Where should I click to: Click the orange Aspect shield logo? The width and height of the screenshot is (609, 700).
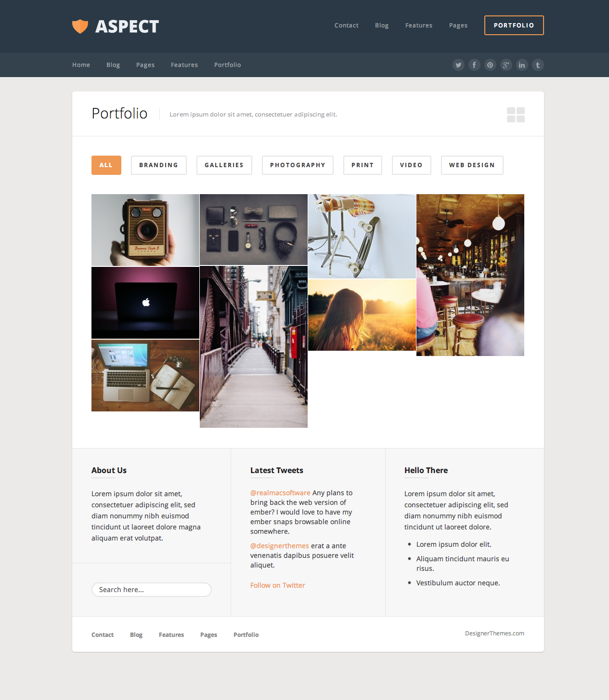coord(81,26)
